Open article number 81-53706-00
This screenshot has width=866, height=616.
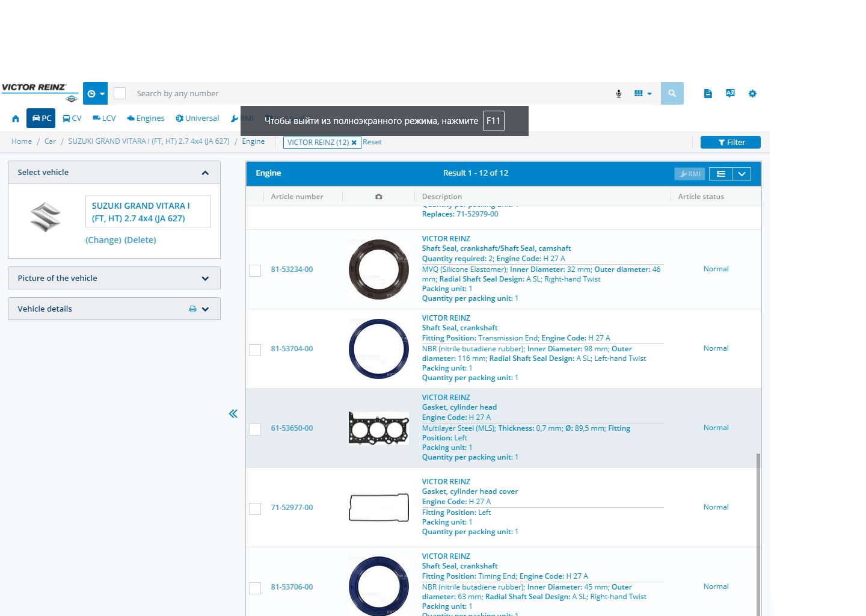pyautogui.click(x=292, y=587)
